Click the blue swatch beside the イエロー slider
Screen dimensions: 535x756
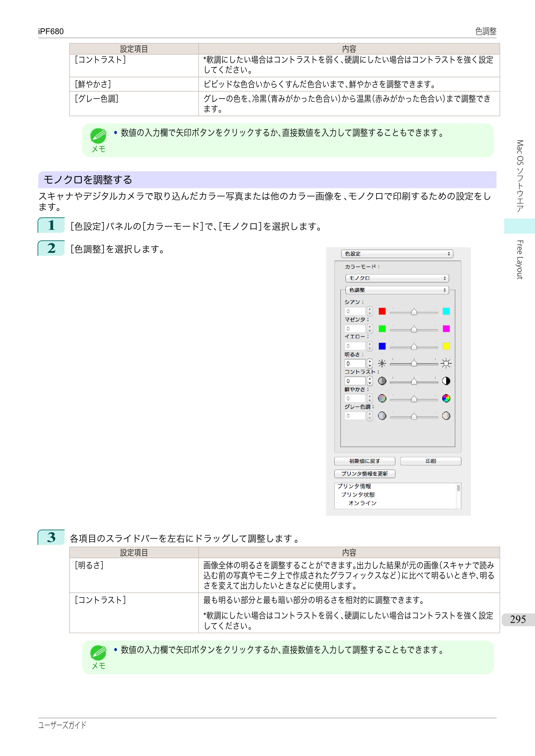click(x=382, y=346)
